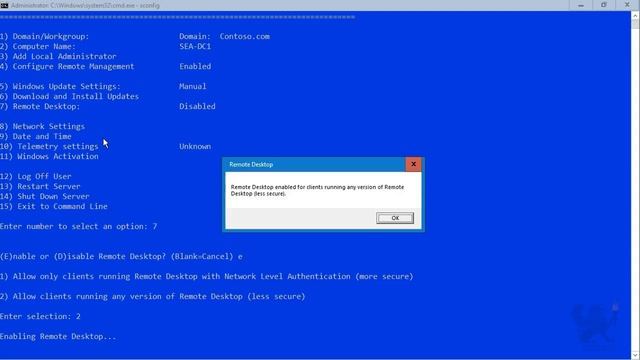Click 'Windows Update Settings:' line
This screenshot has height=360, width=640.
60,86
